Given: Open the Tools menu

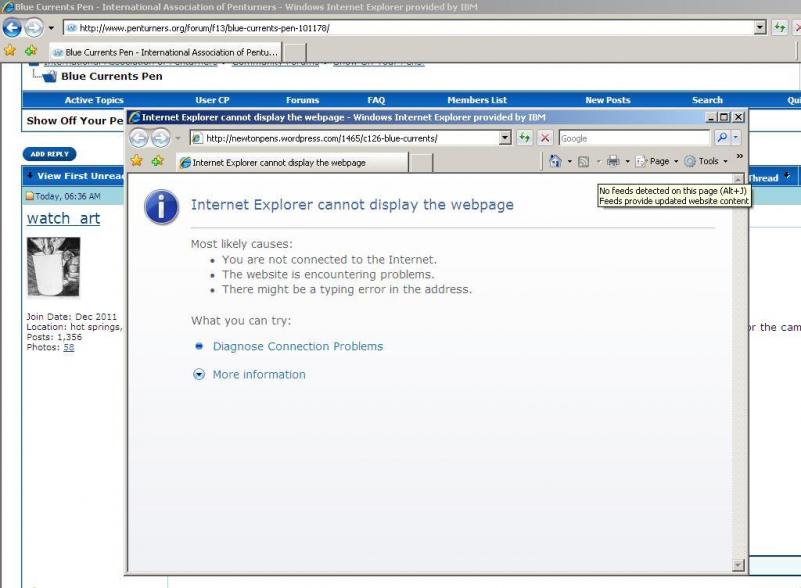Looking at the screenshot, I should pyautogui.click(x=706, y=161).
